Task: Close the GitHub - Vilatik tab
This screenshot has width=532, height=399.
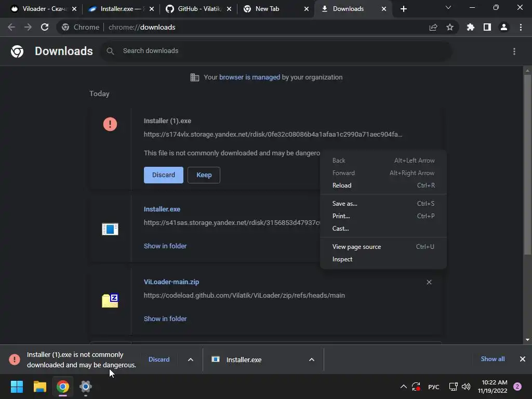Action: (x=229, y=9)
